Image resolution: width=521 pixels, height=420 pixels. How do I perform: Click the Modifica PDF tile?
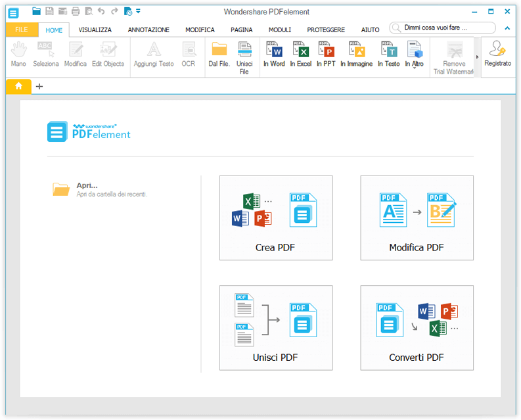point(417,218)
